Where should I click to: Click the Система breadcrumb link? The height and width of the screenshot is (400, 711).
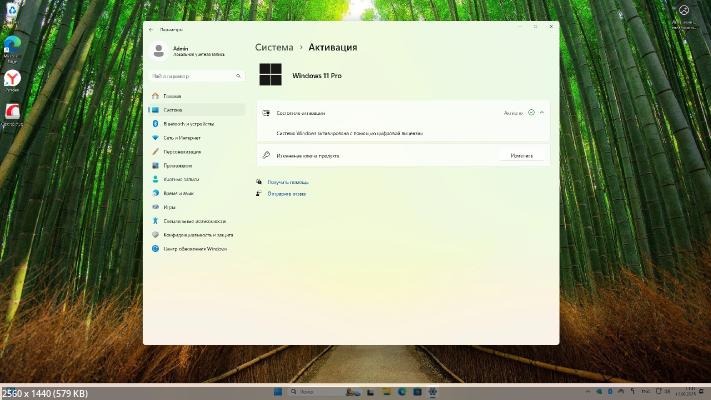pos(274,47)
